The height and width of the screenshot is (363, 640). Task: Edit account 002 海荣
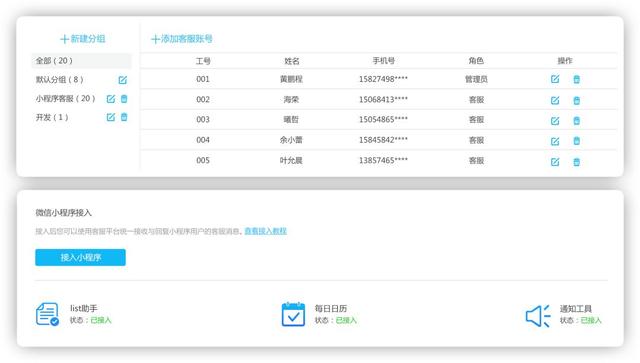click(x=555, y=100)
